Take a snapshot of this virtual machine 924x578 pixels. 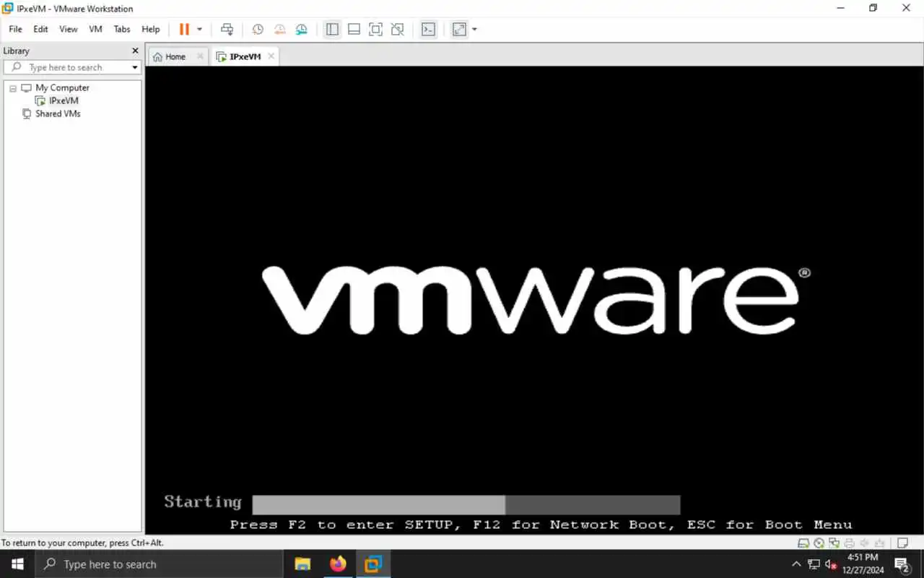point(258,29)
